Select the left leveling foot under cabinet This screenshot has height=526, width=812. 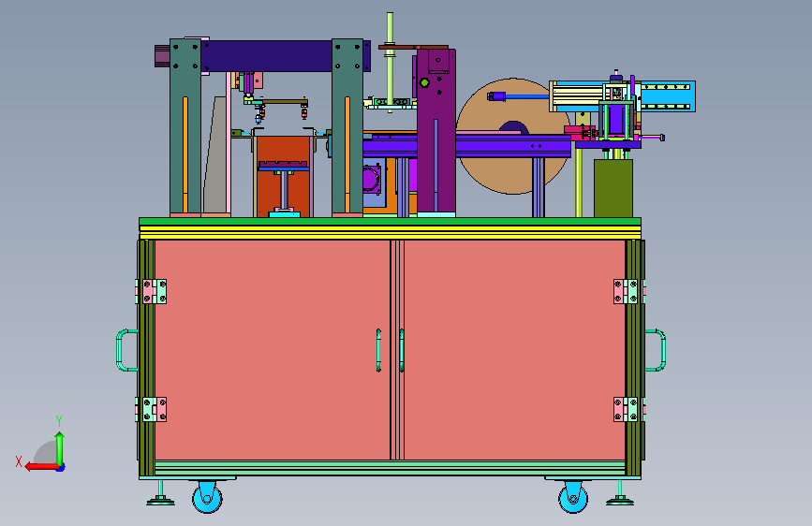coord(160,493)
